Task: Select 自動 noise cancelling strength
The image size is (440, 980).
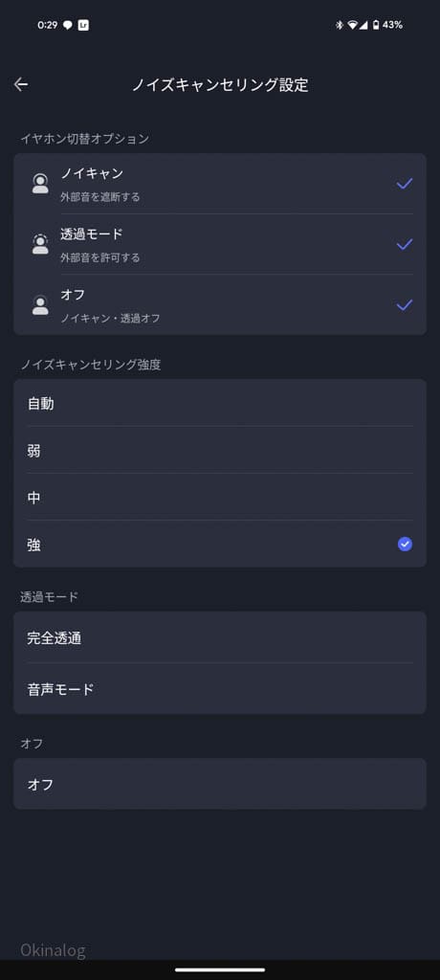Action: [x=220, y=403]
